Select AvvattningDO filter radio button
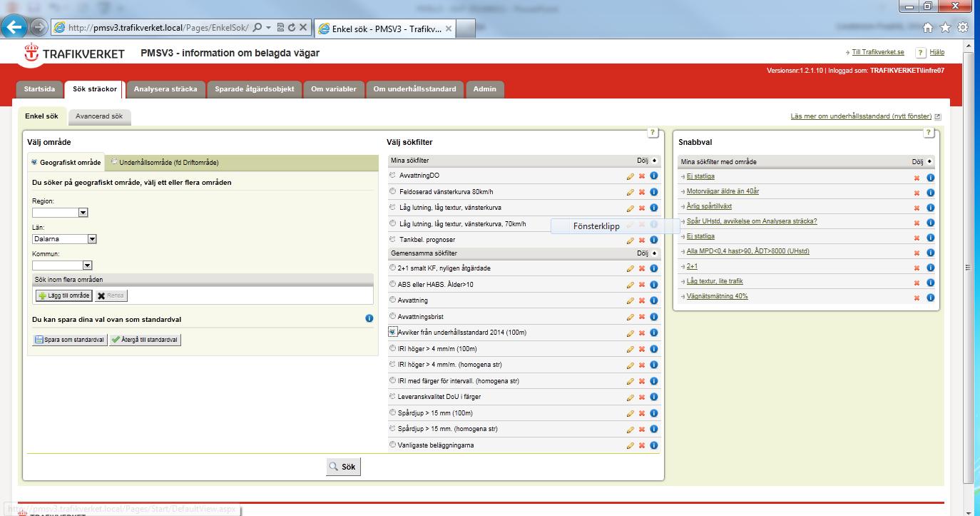 click(392, 175)
